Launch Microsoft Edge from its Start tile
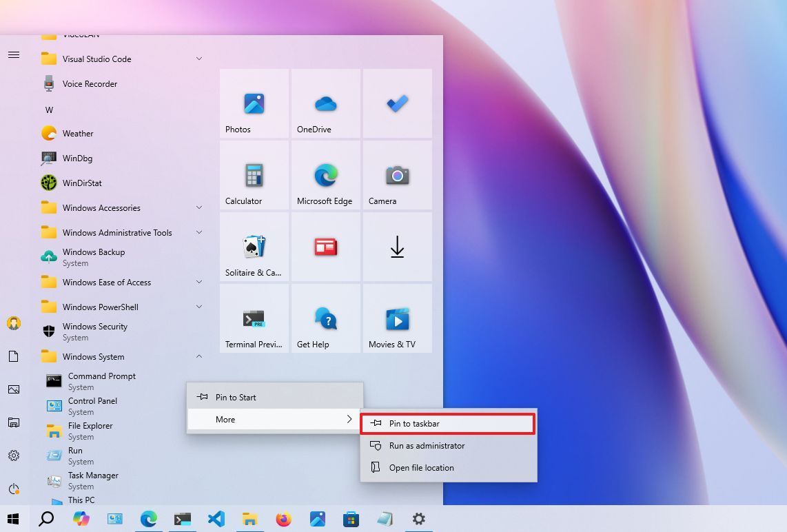This screenshot has height=532, width=787. 325,175
